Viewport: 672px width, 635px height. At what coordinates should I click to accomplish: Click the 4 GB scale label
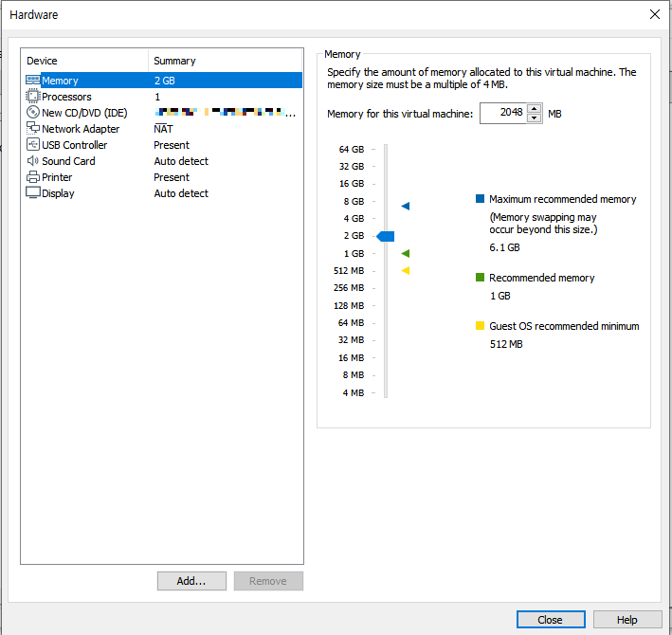(x=354, y=219)
